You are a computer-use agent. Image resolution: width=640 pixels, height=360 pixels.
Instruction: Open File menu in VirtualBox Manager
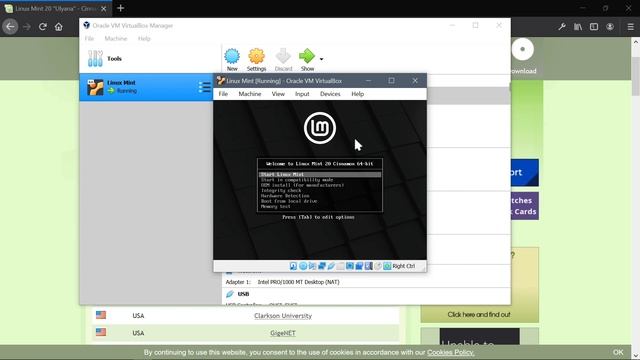[89, 38]
